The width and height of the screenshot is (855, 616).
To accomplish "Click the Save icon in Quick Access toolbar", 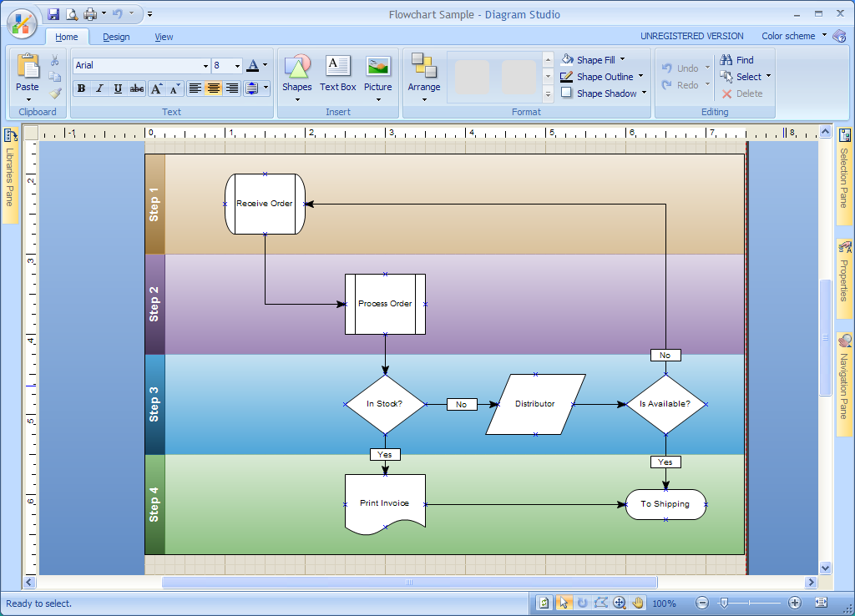I will pyautogui.click(x=53, y=13).
